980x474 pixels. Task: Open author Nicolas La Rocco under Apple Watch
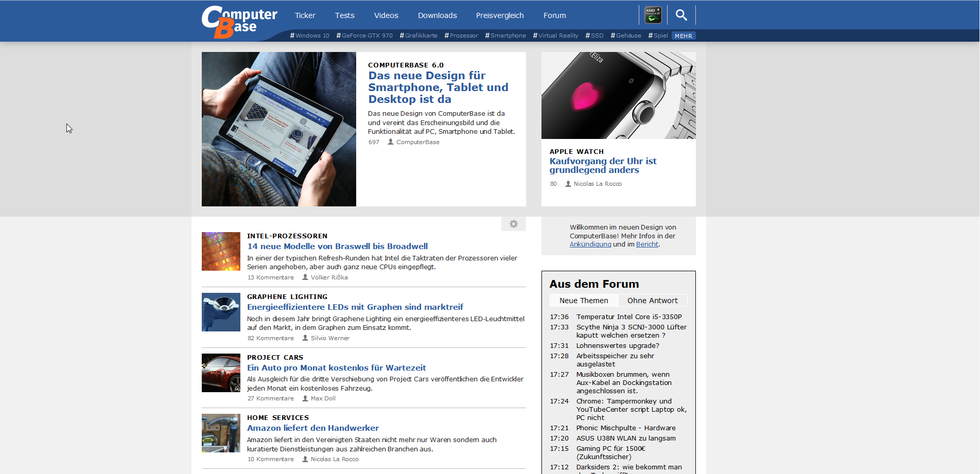[598, 184]
